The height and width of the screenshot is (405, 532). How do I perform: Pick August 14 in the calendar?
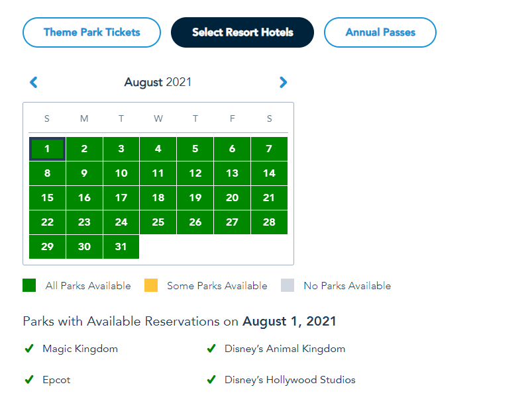pyautogui.click(x=269, y=173)
